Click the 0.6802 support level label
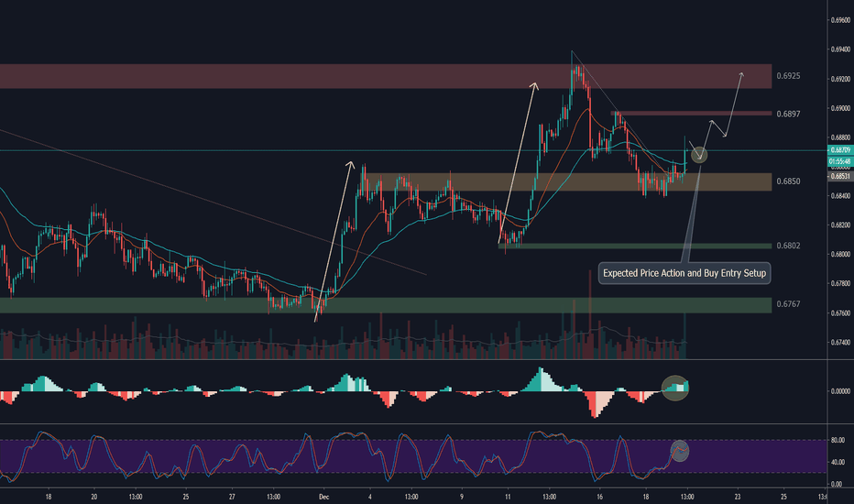 pos(788,246)
